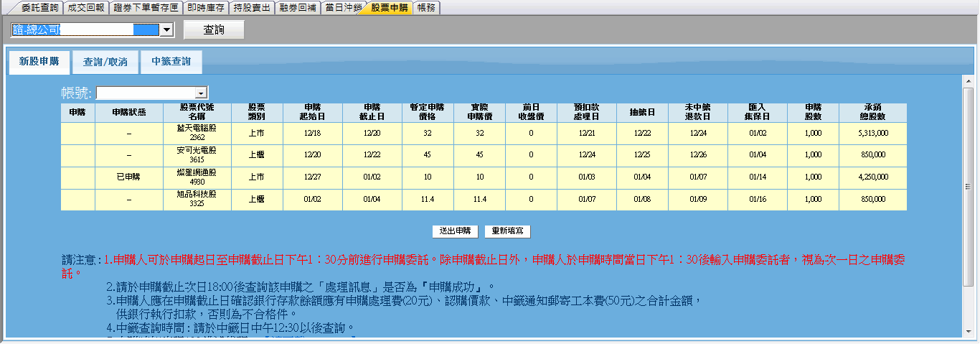
Task: Open the 融券回補 tab
Action: [298, 8]
